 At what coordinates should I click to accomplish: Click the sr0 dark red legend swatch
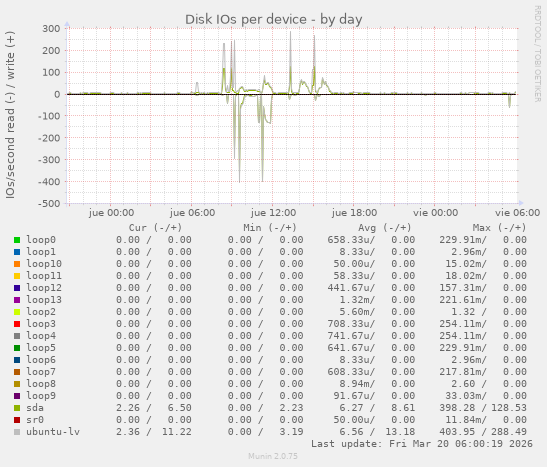[17, 420]
